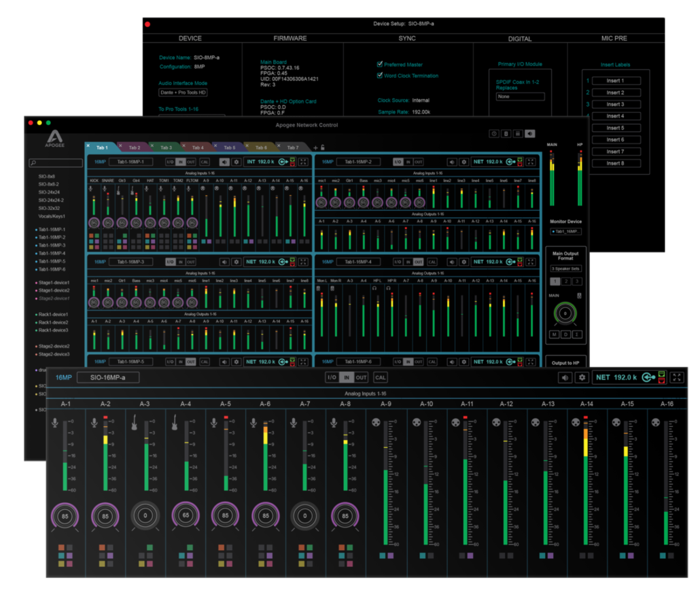The height and width of the screenshot is (601, 700).
Task: Click the guitar icon on channel A-4
Action: pyautogui.click(x=175, y=422)
